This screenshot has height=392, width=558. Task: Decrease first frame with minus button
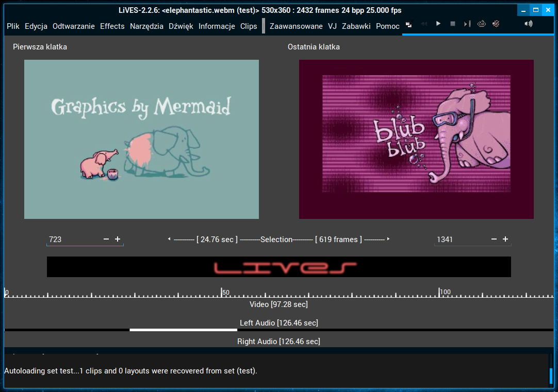[106, 239]
